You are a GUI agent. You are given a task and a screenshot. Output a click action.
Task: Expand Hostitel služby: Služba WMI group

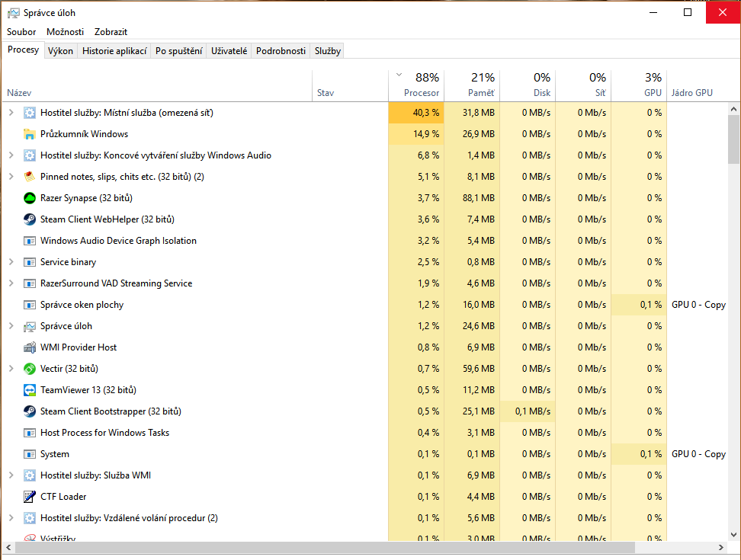(x=11, y=475)
